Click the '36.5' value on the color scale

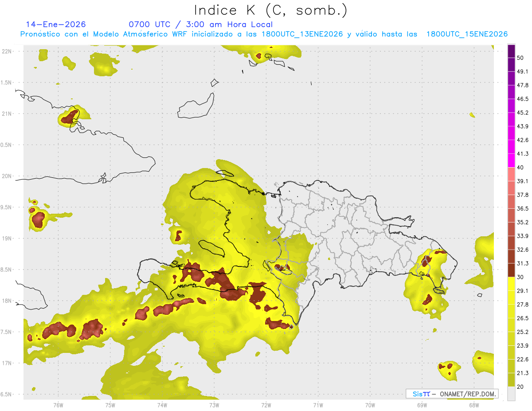[x=523, y=208]
